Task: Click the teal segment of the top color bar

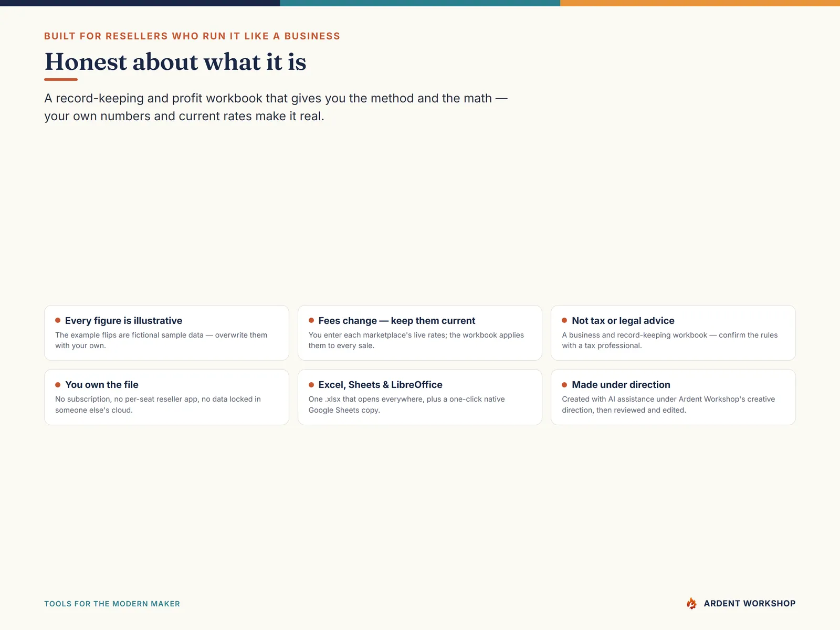Action: point(420,3)
